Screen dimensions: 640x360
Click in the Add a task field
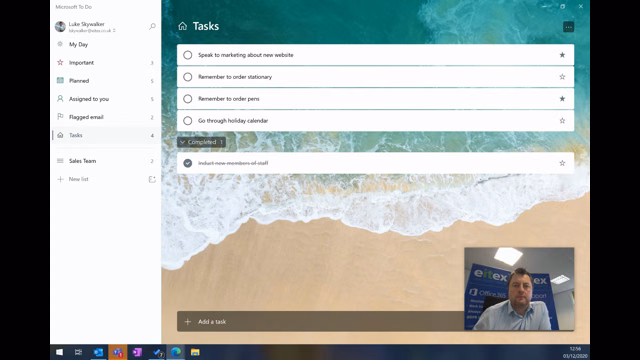pyautogui.click(x=320, y=322)
